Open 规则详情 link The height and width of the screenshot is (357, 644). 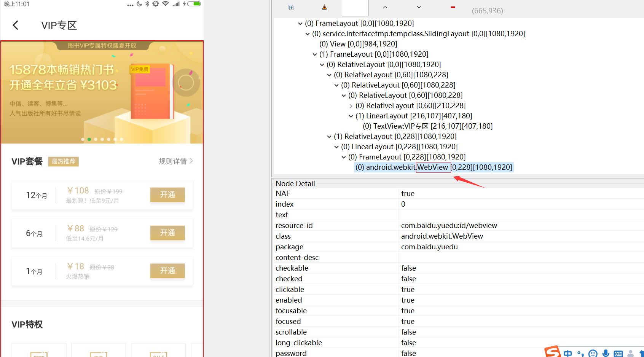[x=173, y=161]
